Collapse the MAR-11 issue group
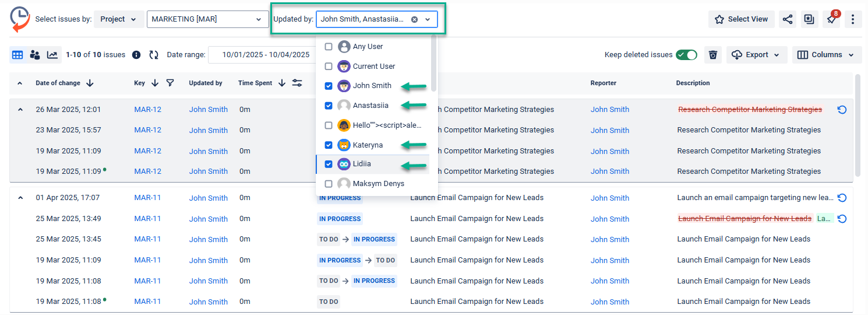The width and height of the screenshot is (868, 315). tap(20, 198)
